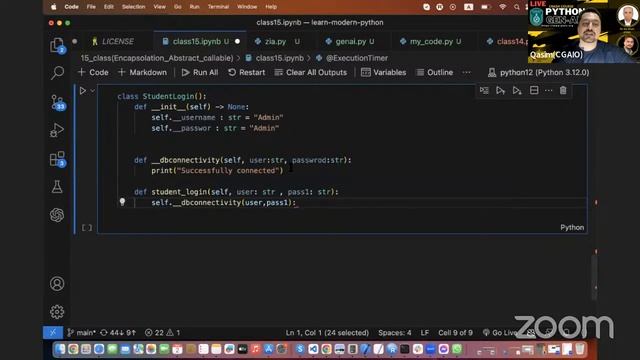Run by line in the cell toolbar

[x=484, y=91]
